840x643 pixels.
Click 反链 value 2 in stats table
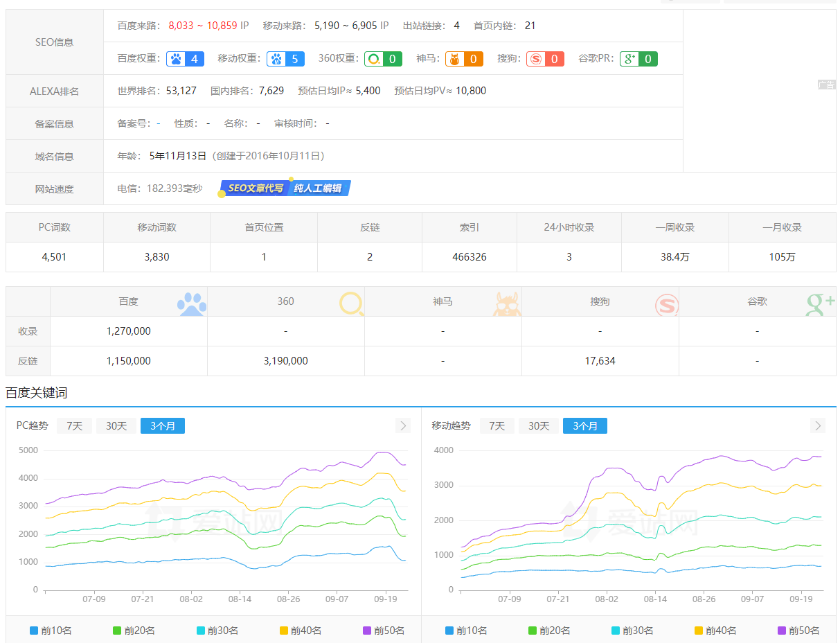point(370,257)
